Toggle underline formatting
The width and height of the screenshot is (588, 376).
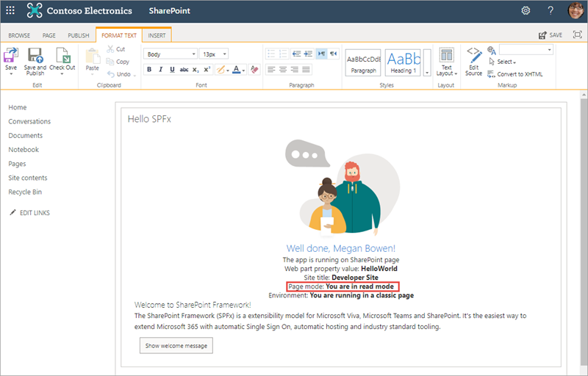tap(172, 69)
